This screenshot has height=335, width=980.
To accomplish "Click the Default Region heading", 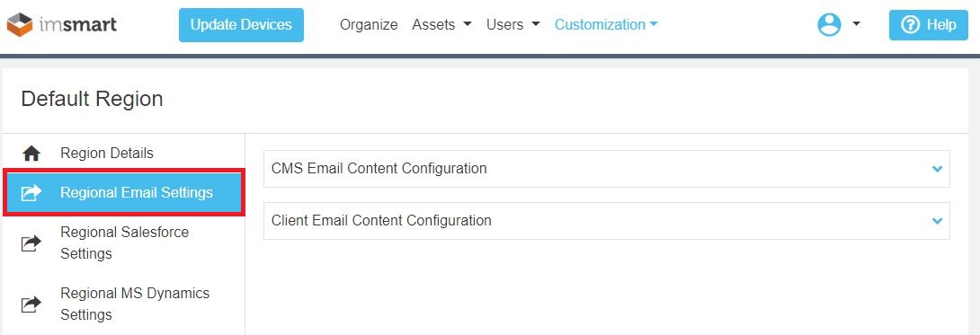I will click(92, 99).
